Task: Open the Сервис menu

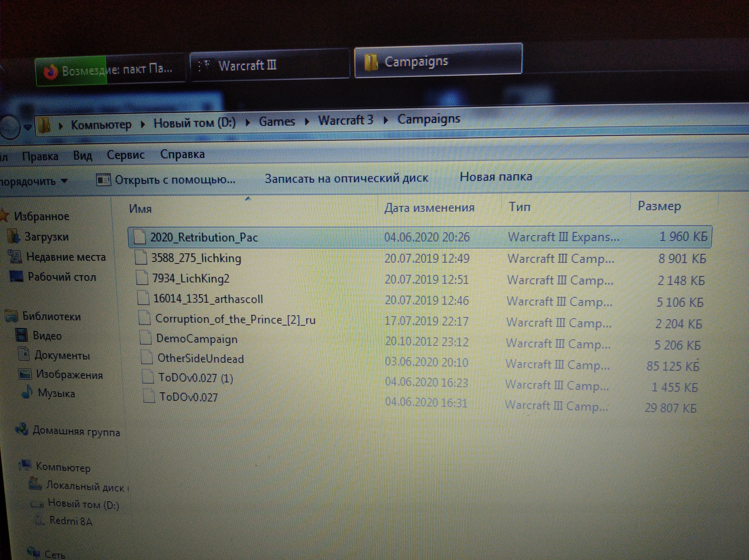Action: coord(126,155)
